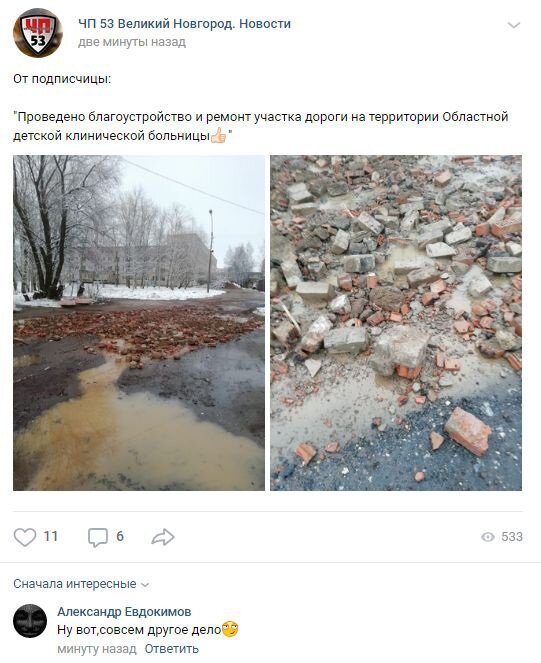Click the chevron next to 'Сначала интересные'
The image size is (541, 663).
(x=145, y=585)
